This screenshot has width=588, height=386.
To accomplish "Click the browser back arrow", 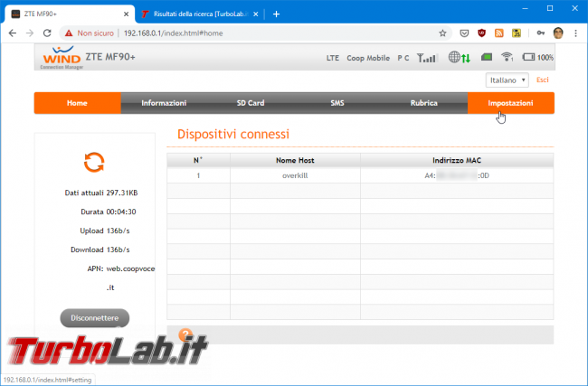I will tap(13, 33).
